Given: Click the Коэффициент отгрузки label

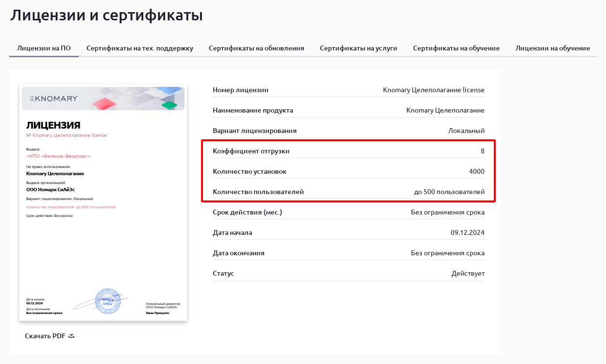Looking at the screenshot, I should pyautogui.click(x=251, y=151).
